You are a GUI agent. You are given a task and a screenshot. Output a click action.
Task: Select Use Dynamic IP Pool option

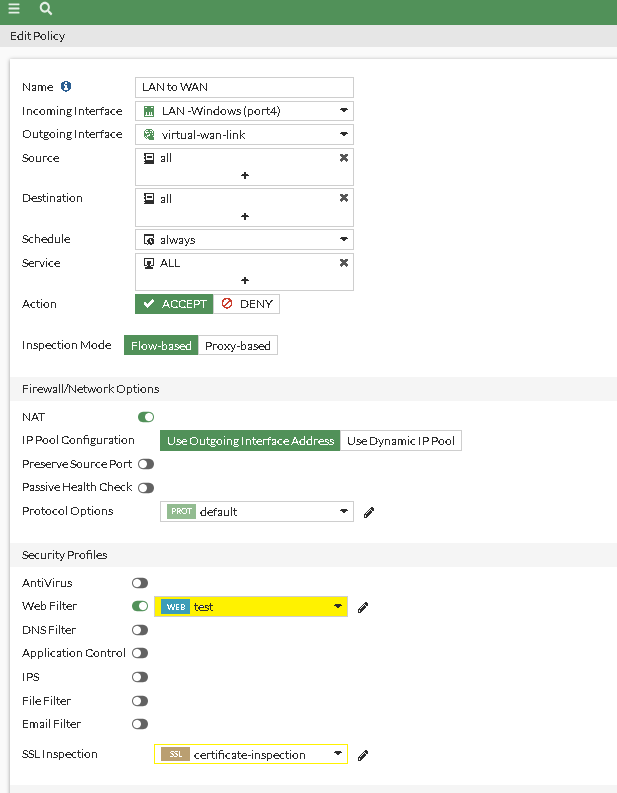(401, 441)
